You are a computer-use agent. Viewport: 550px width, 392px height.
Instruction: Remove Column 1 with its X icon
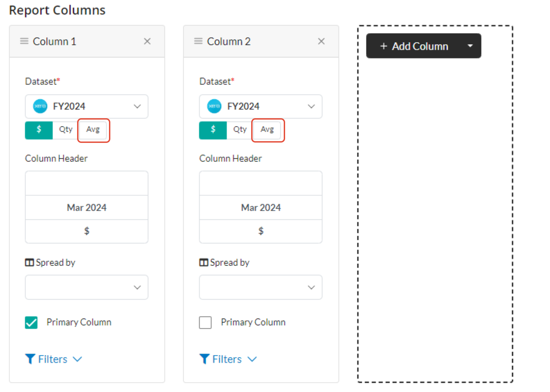point(147,41)
